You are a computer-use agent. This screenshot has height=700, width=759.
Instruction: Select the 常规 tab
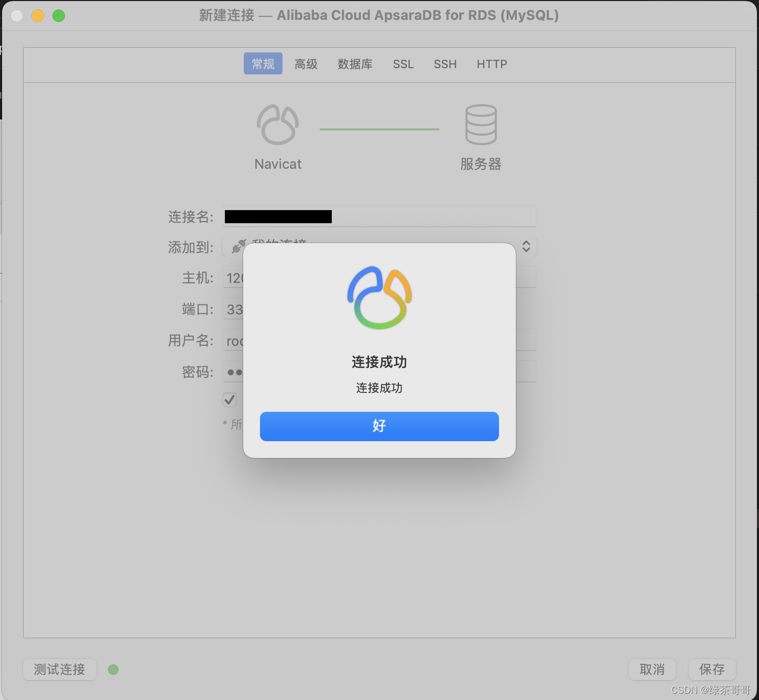tap(263, 64)
